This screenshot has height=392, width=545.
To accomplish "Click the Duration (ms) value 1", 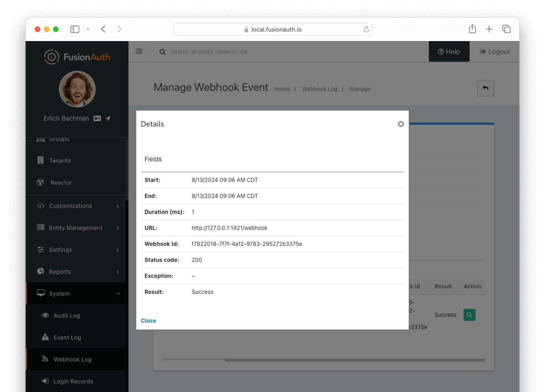I will [193, 212].
